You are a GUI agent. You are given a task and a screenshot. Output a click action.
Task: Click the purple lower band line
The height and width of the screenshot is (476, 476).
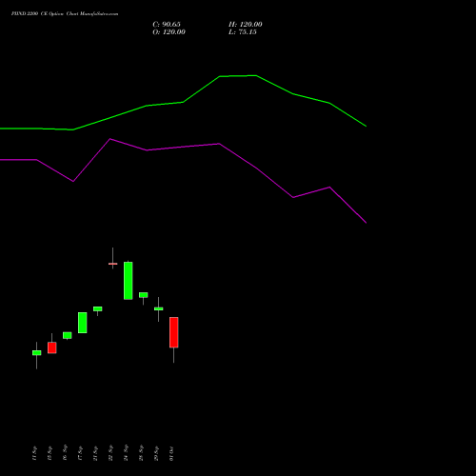[x=183, y=147]
